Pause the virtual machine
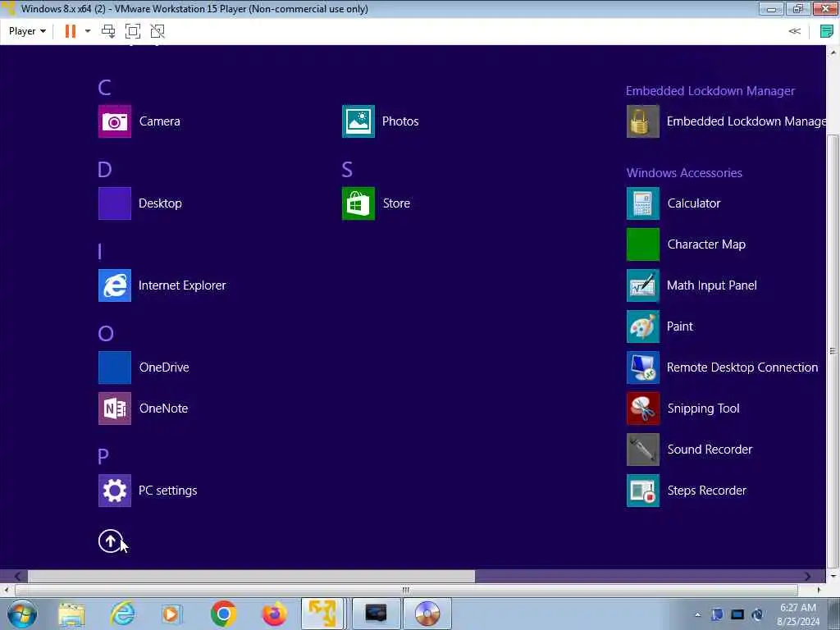Screen dimensions: 840x630 tap(71, 31)
